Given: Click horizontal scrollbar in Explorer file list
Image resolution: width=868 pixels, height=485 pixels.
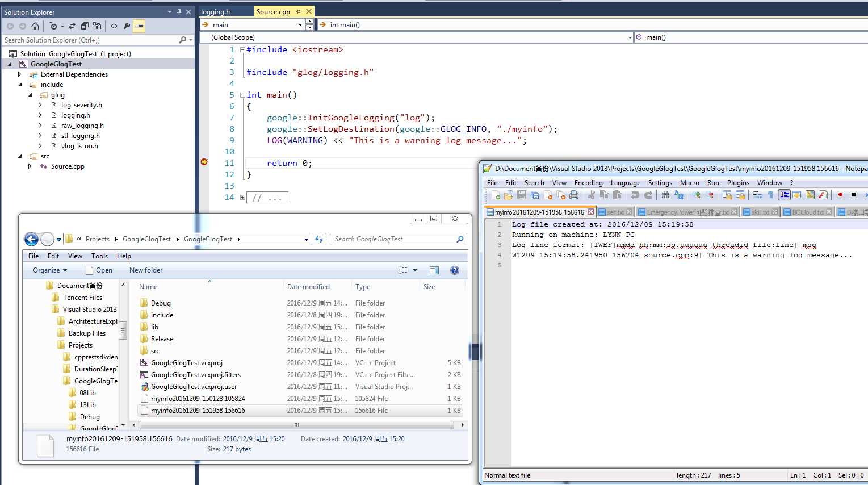Looking at the screenshot, I should (297, 425).
